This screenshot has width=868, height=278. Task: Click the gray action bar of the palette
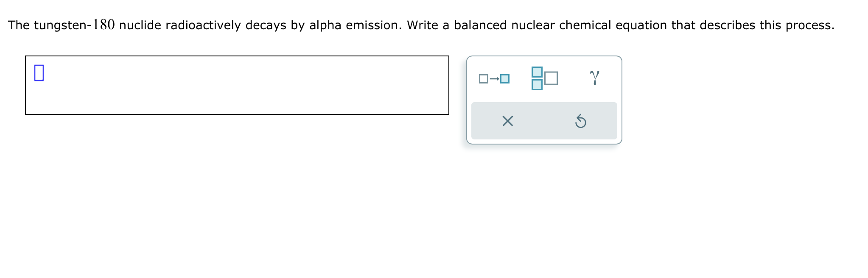coord(544,122)
